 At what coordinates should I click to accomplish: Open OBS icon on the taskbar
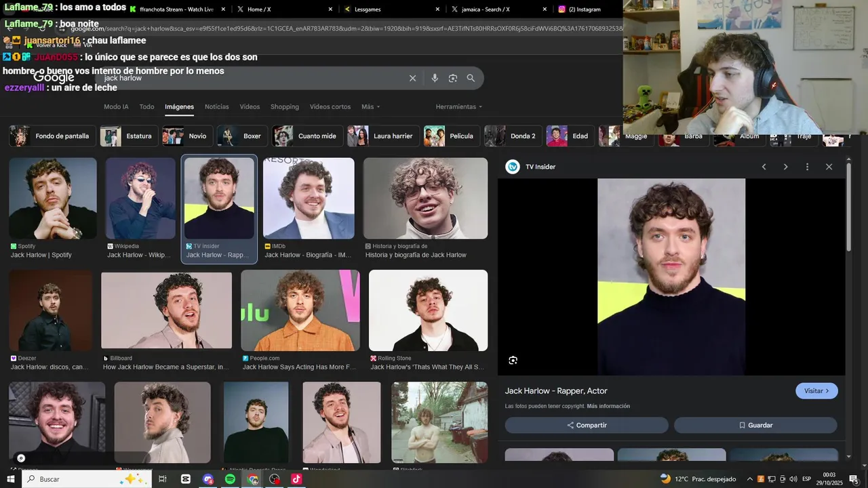pos(275,479)
